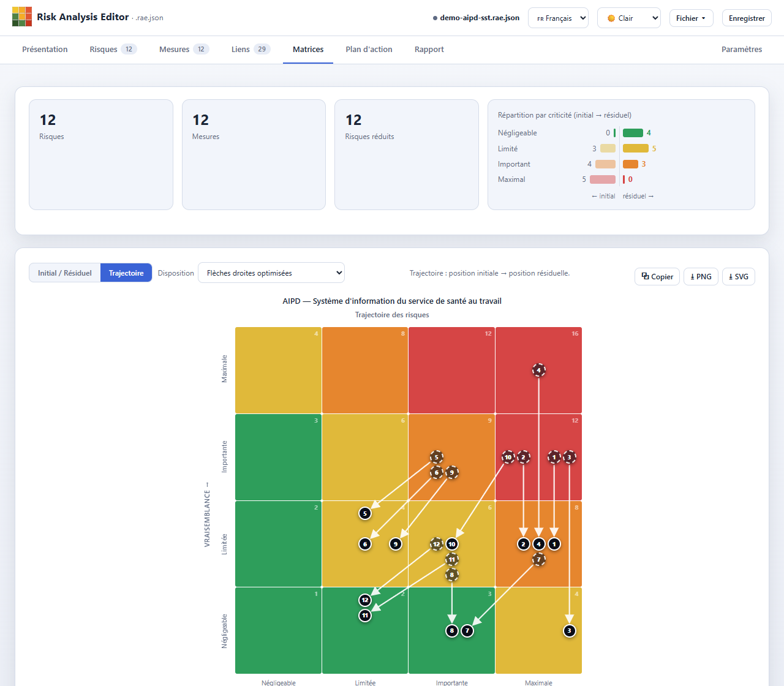784x686 pixels.
Task: Open the Français language dropdown
Action: pos(558,18)
